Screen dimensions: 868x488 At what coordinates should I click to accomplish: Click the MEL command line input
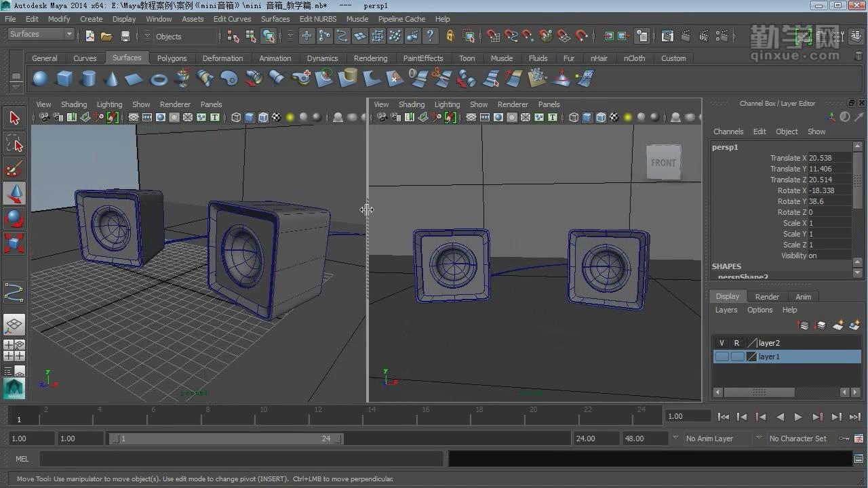[x=241, y=459]
